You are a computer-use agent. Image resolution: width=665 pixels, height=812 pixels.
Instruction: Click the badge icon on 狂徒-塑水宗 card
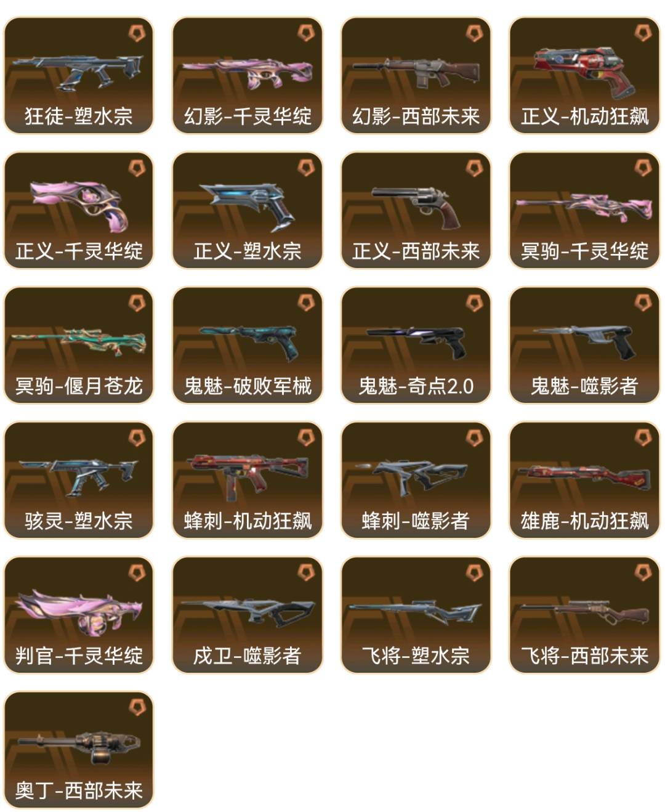coord(137,33)
